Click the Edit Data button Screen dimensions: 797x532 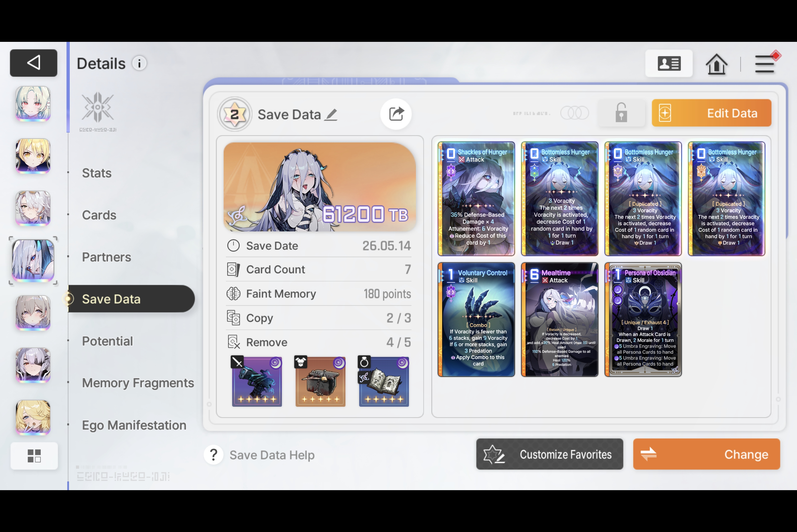(712, 113)
